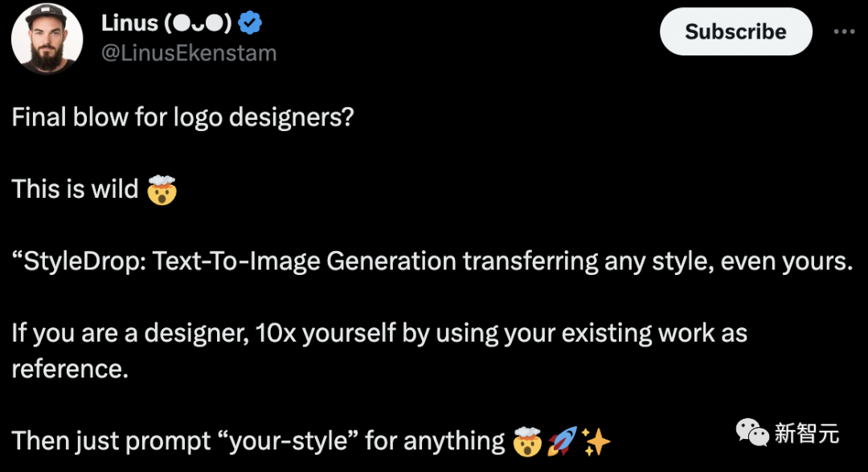The height and width of the screenshot is (472, 868).
Task: Click the sparkles emoji at the tweet's end
Action: point(596,441)
